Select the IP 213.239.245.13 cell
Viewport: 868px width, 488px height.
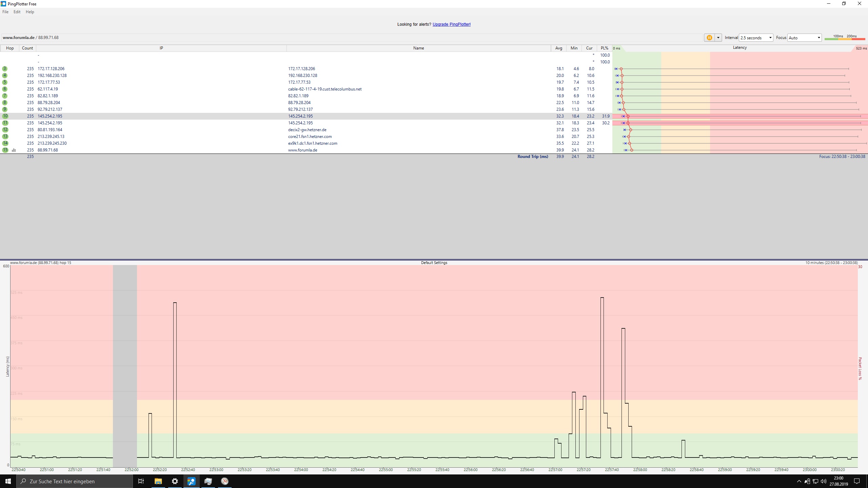click(x=51, y=137)
